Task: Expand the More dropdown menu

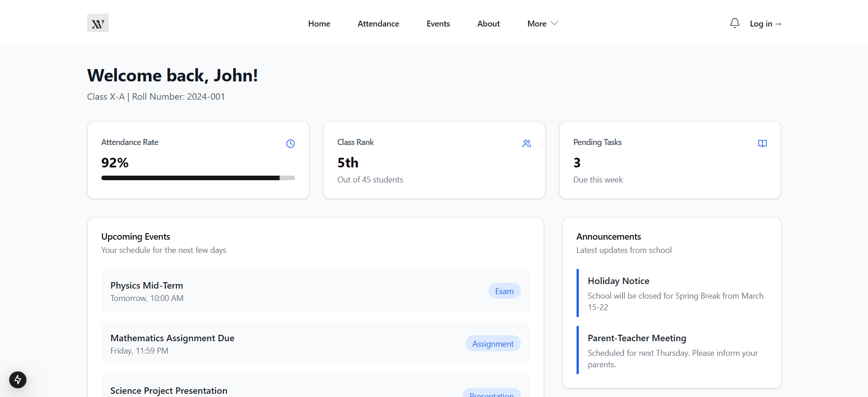Action: point(537,24)
